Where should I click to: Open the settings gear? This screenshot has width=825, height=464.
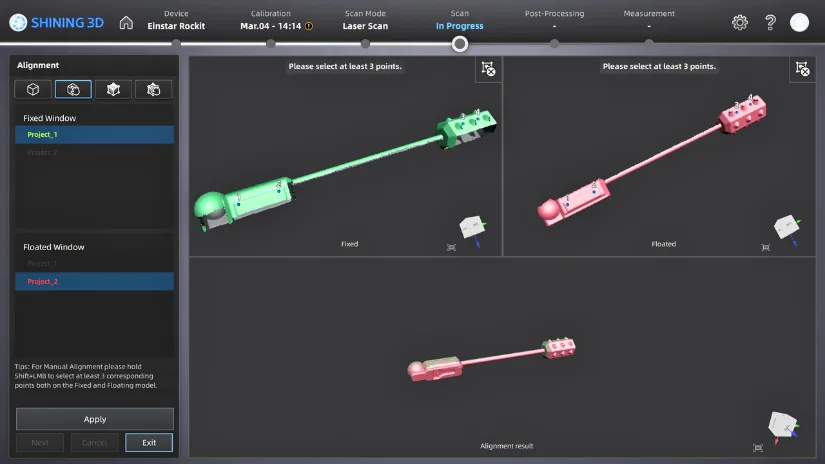[740, 22]
